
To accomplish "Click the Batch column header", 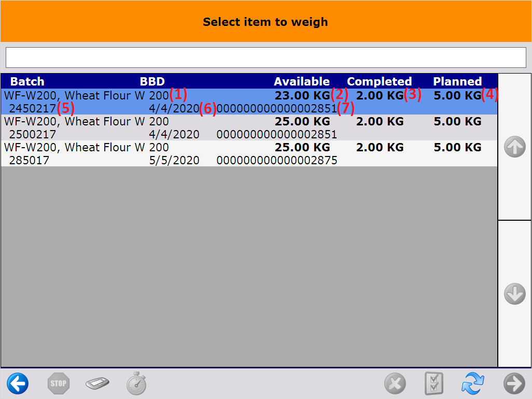I will [x=27, y=81].
